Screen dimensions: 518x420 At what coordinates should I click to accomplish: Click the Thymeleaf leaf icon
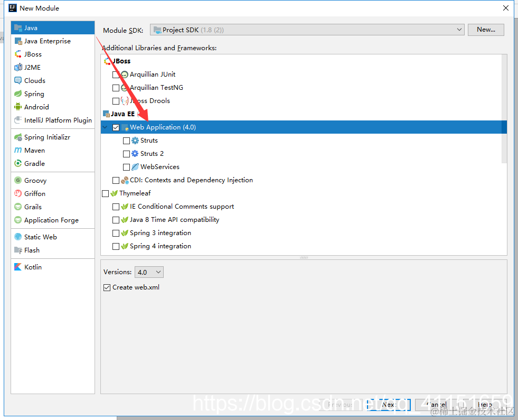click(114, 193)
